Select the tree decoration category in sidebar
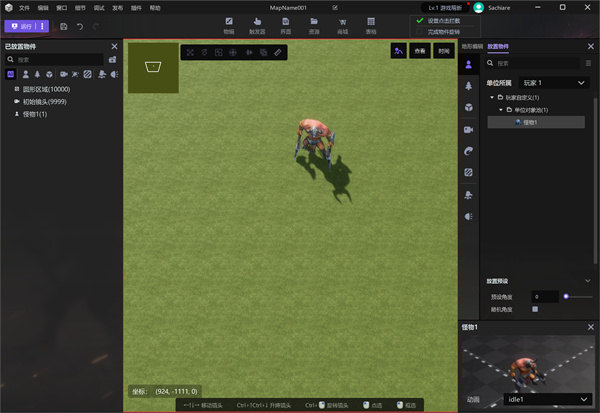Image resolution: width=600 pixels, height=413 pixels. coord(468,86)
